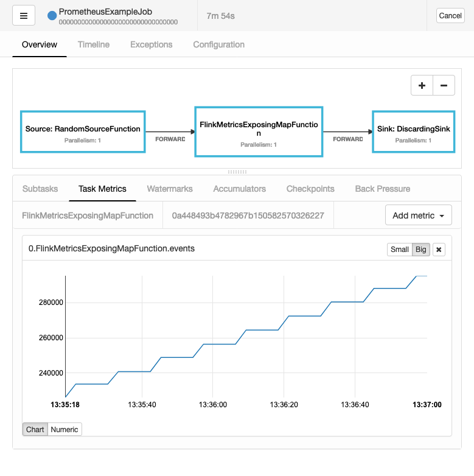
Task: Zoom in the job graph with plus
Action: click(x=422, y=86)
